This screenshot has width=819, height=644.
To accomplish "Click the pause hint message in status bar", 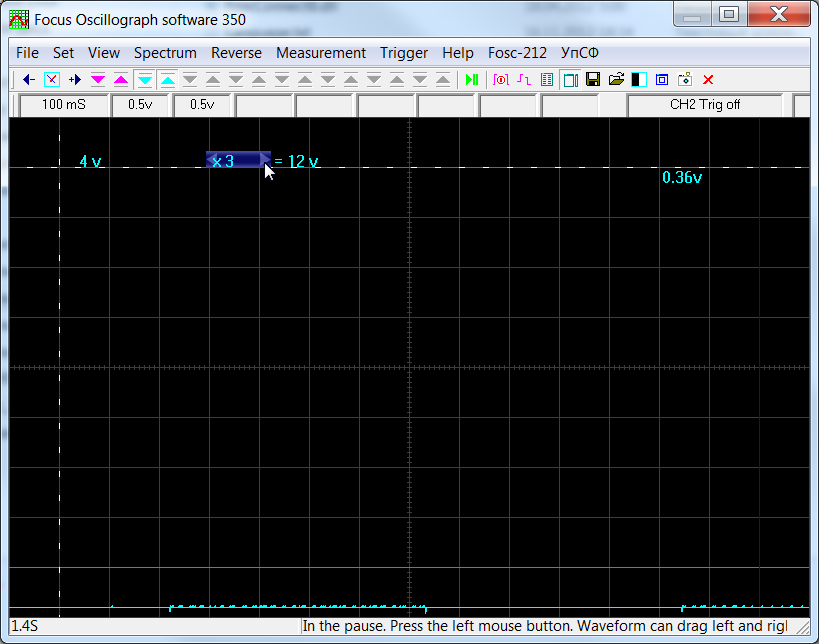I will coord(545,626).
